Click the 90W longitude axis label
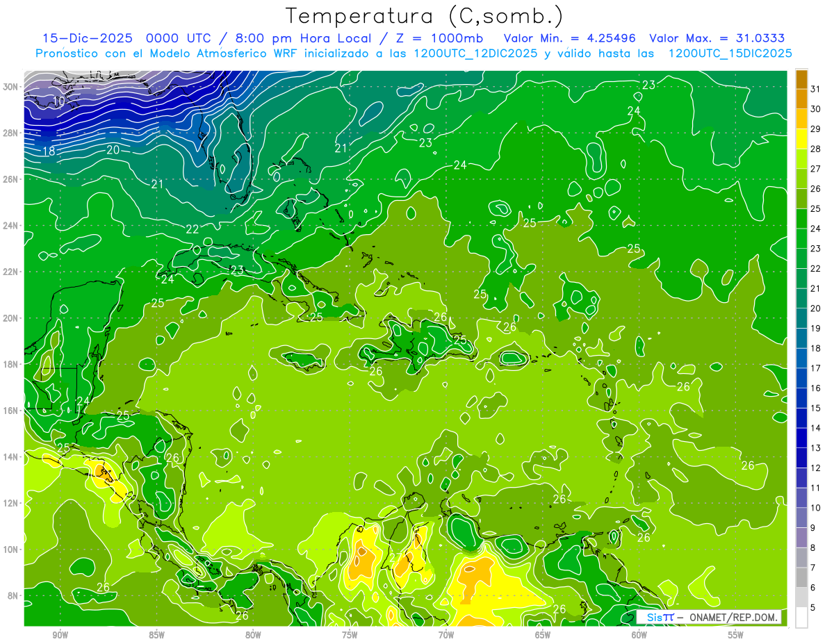The width and height of the screenshot is (834, 644). [60, 635]
